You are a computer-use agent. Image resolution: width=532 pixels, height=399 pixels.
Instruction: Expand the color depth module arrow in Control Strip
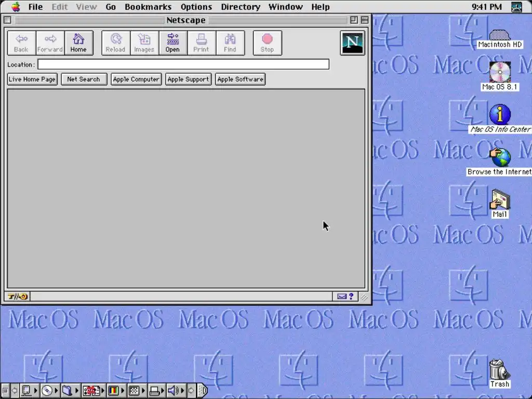[x=123, y=391]
